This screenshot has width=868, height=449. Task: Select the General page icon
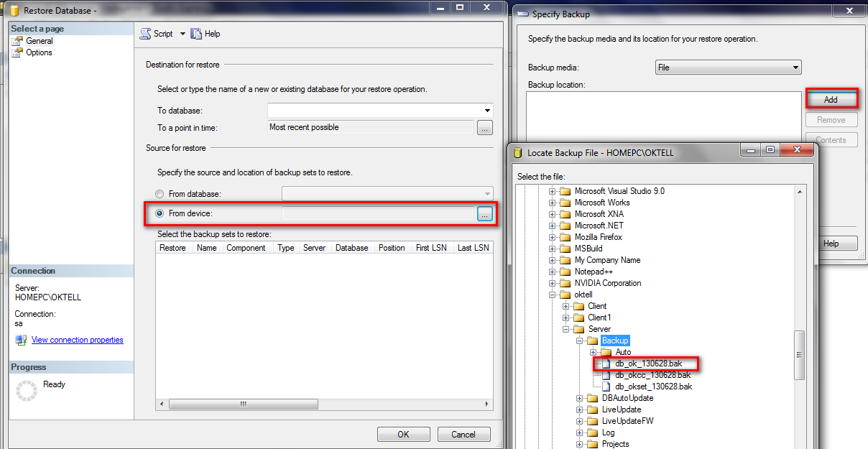(x=18, y=41)
